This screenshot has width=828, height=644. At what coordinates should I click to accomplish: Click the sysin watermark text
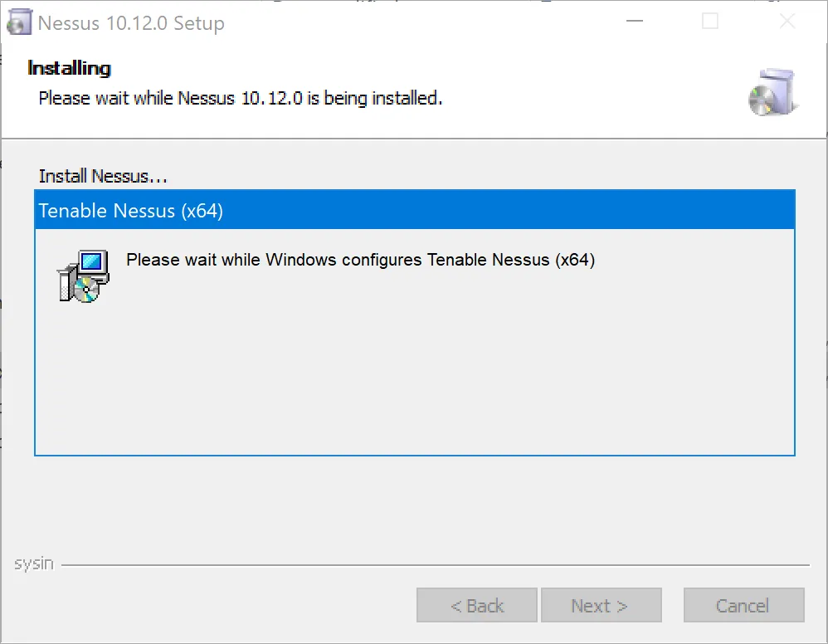pyautogui.click(x=33, y=563)
